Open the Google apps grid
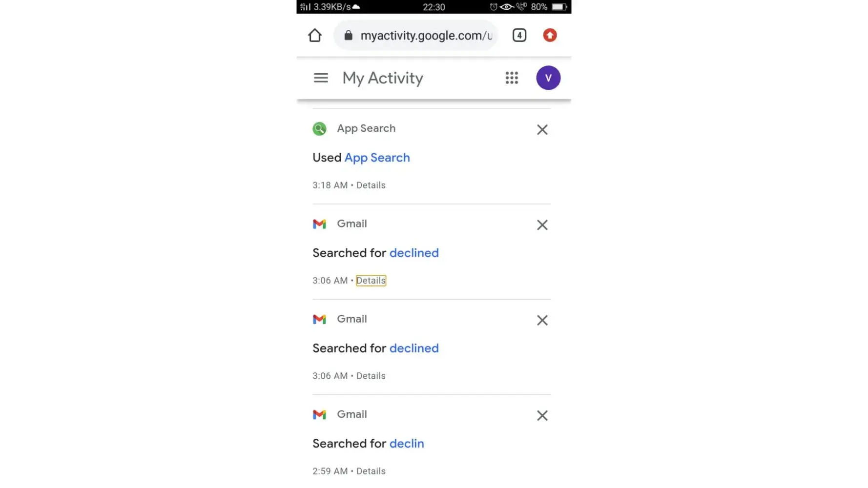 click(512, 78)
